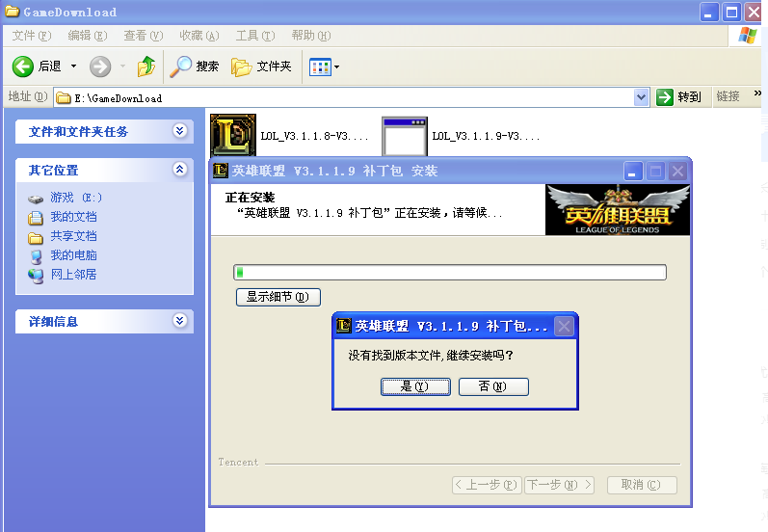The height and width of the screenshot is (532, 768).
Task: Click the green Go (转到) arrow
Action: pyautogui.click(x=665, y=97)
